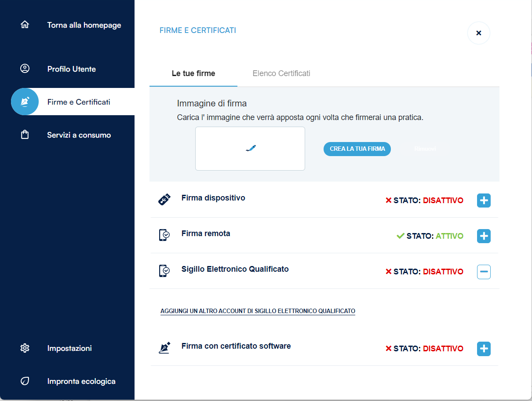Click the Rimuovi signature button
This screenshot has height=401, width=532.
coord(425,149)
